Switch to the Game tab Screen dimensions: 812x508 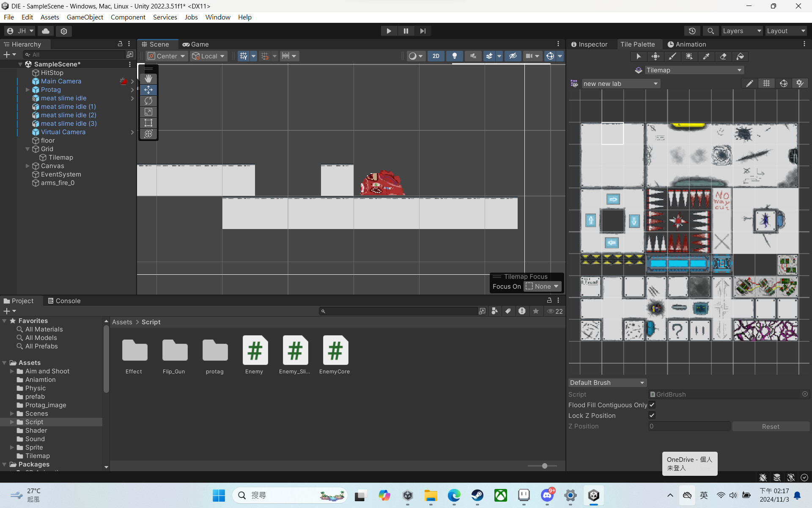click(x=195, y=44)
